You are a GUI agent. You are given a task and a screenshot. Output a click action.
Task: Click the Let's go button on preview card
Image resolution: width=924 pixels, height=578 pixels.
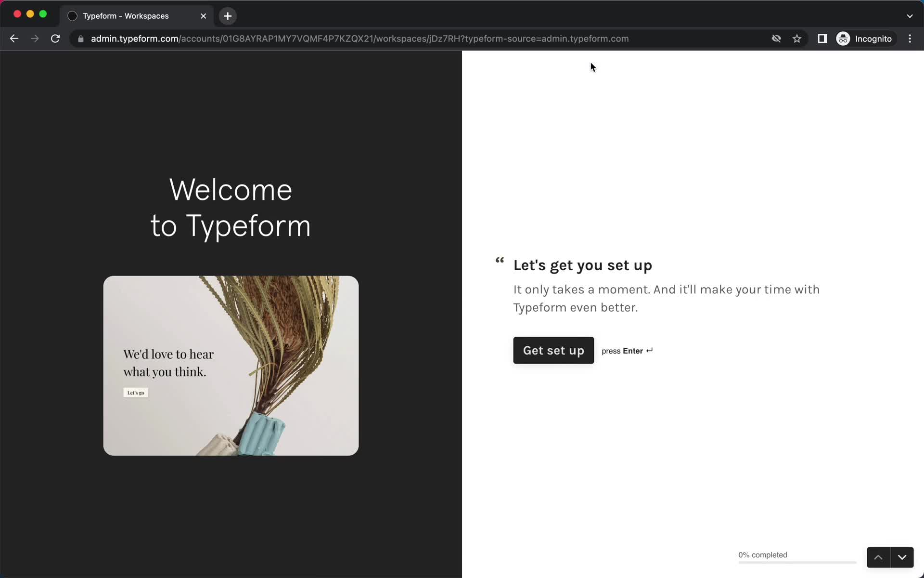[x=136, y=392]
